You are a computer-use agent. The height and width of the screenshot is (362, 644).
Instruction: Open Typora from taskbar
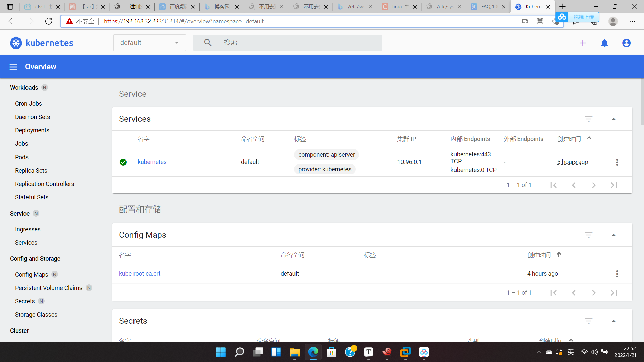click(368, 352)
